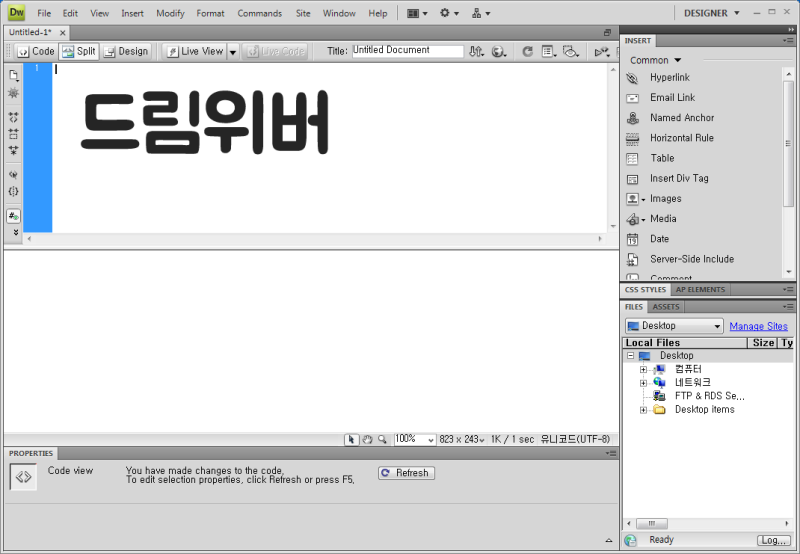The width and height of the screenshot is (800, 554).
Task: Click Balance Braces icon
Action: pos(14,192)
